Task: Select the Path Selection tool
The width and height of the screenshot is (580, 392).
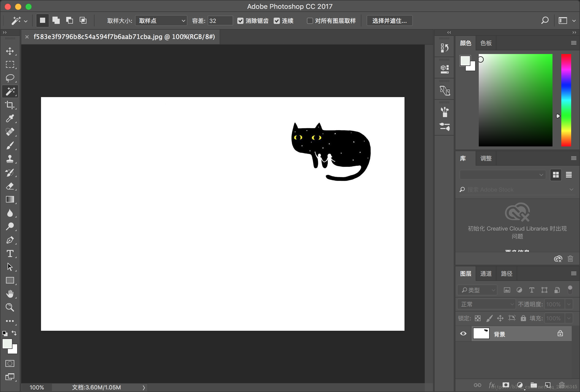Action: pos(10,267)
